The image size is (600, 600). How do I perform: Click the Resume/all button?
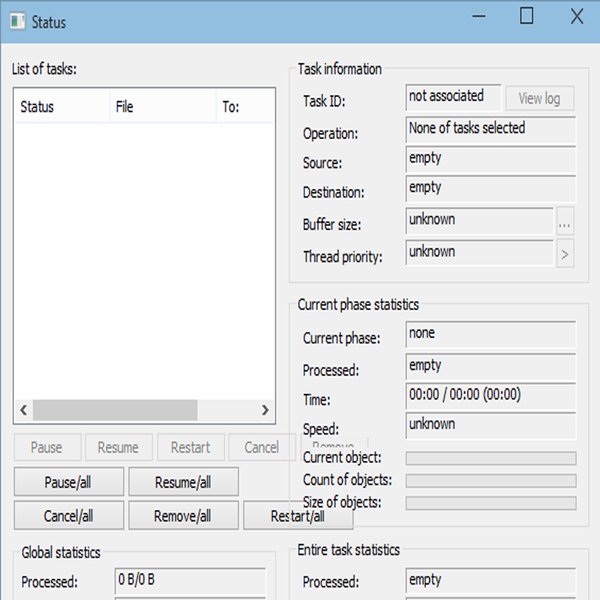[x=183, y=482]
